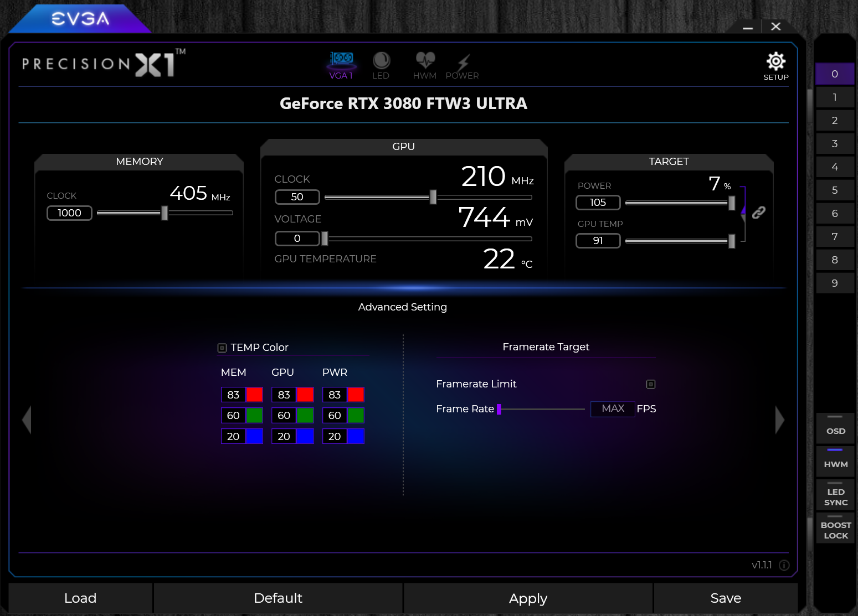Click the GPU clock offset field showing 50
The image size is (858, 616).
[297, 197]
